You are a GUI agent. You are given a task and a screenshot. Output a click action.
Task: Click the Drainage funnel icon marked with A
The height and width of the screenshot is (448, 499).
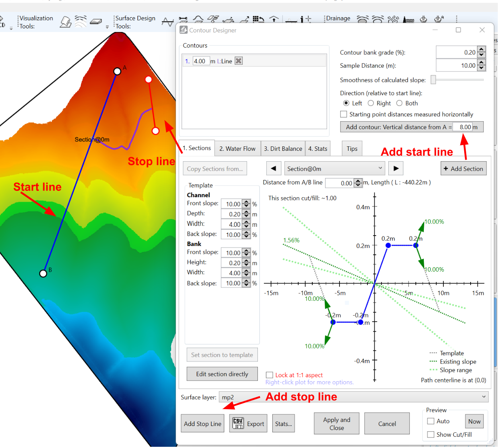(439, 19)
